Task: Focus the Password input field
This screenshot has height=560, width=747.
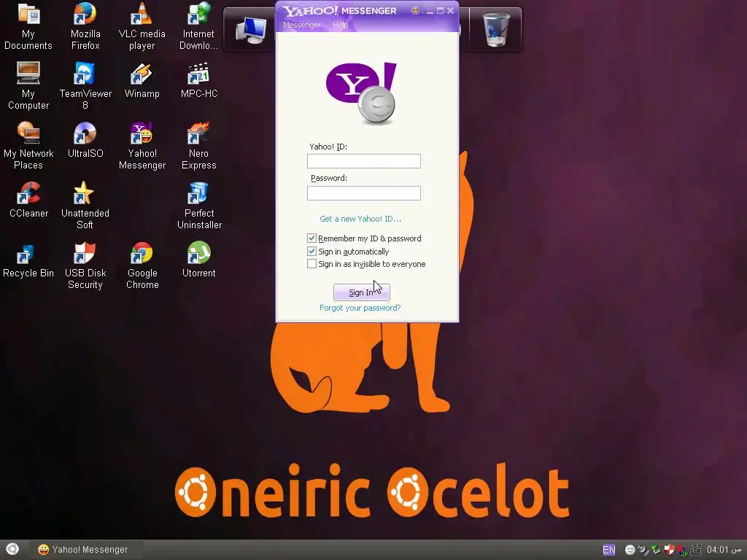Action: (364, 192)
